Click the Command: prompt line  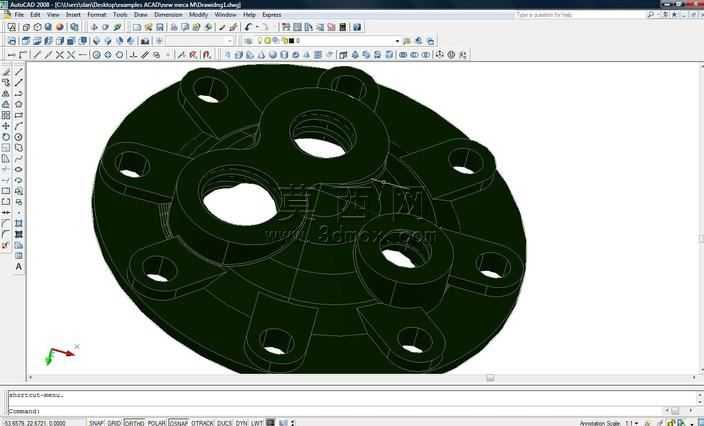click(x=337, y=411)
